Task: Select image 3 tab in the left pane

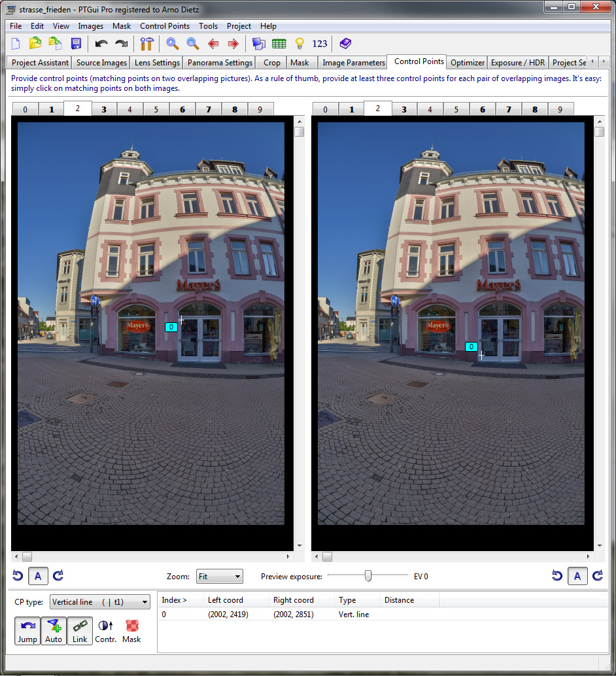Action: [x=104, y=109]
